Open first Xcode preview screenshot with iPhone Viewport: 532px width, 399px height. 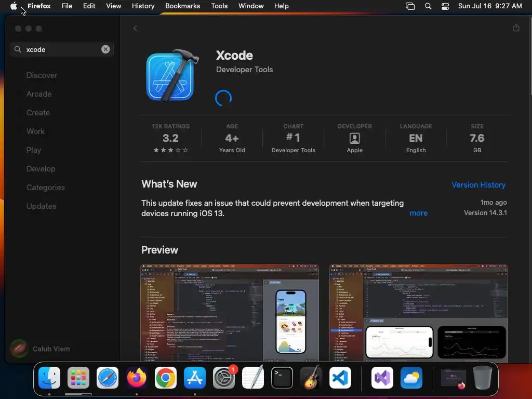tap(230, 313)
